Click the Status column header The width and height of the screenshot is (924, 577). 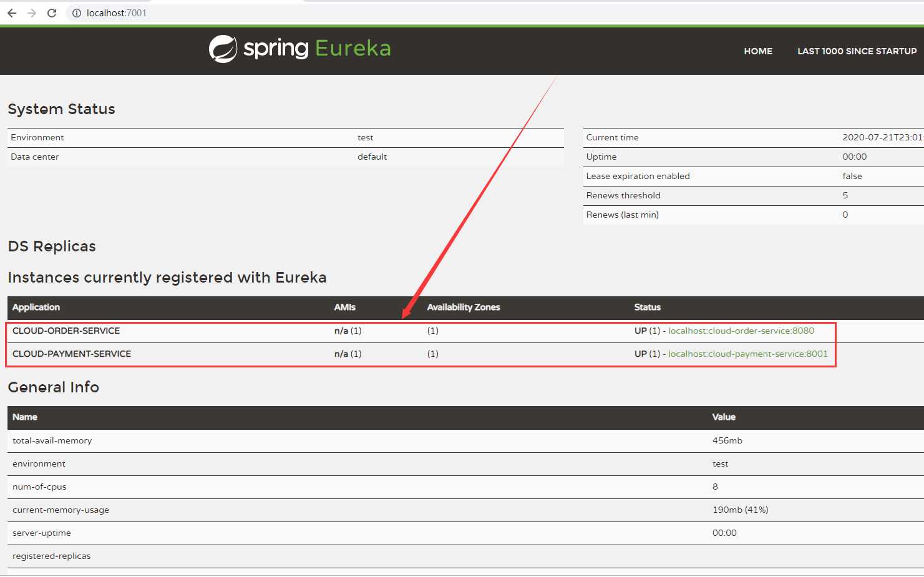pyautogui.click(x=648, y=307)
